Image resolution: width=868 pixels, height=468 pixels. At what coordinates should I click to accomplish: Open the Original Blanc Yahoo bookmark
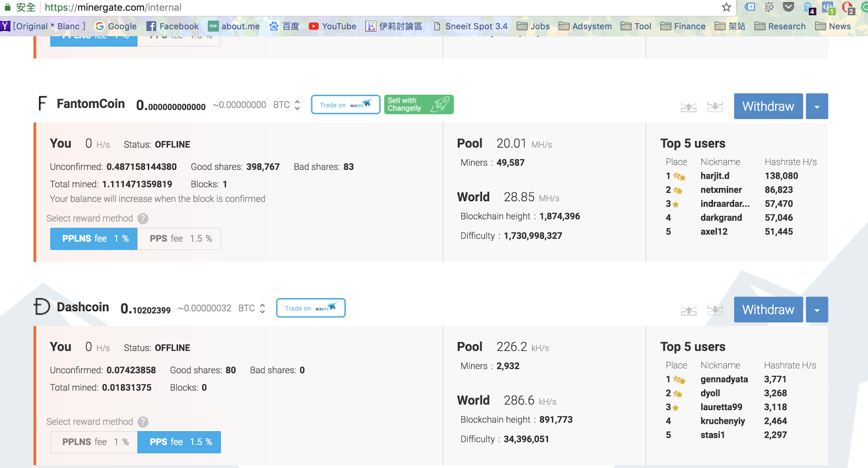[x=43, y=26]
